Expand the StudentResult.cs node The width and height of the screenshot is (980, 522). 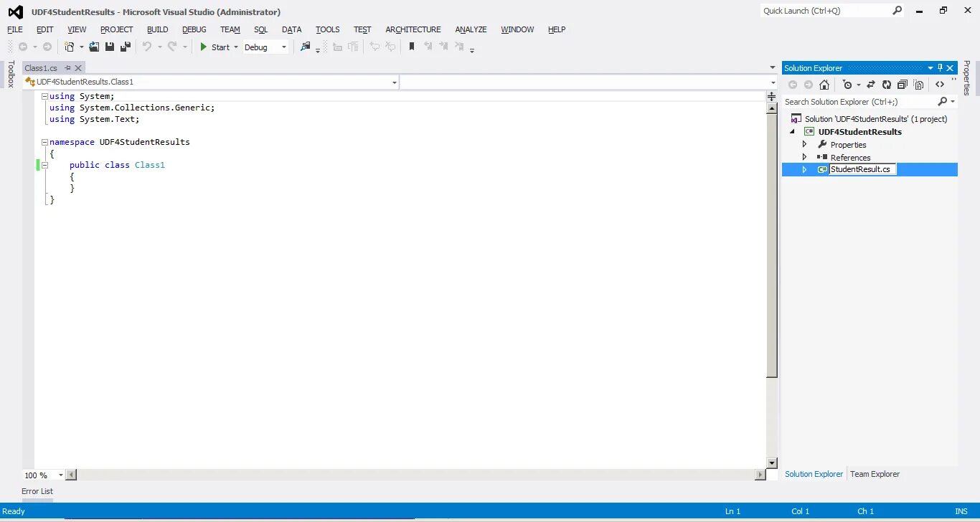(x=804, y=170)
